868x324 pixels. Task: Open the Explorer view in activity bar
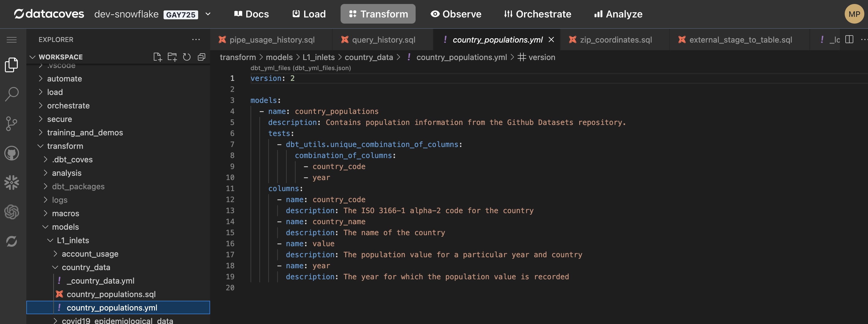pos(11,65)
